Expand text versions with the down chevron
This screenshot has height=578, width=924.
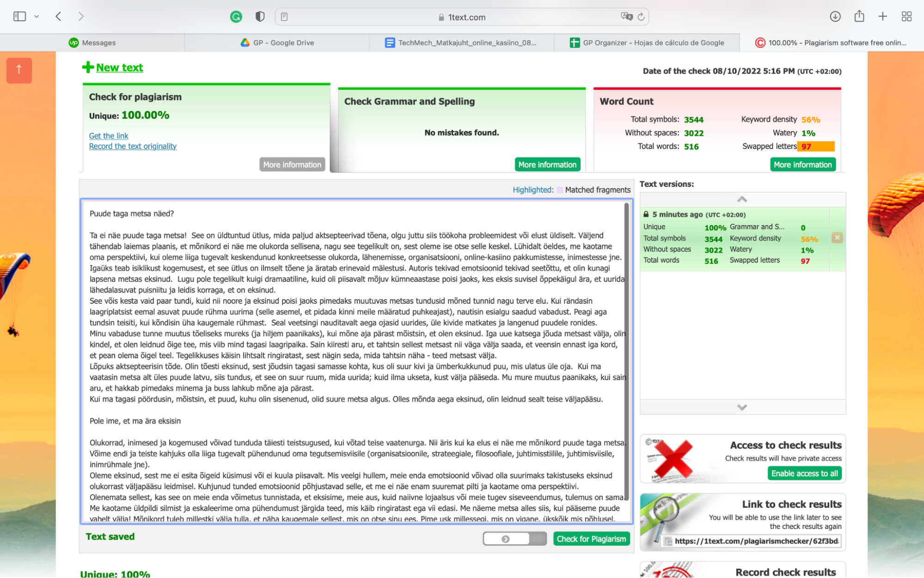[742, 407]
